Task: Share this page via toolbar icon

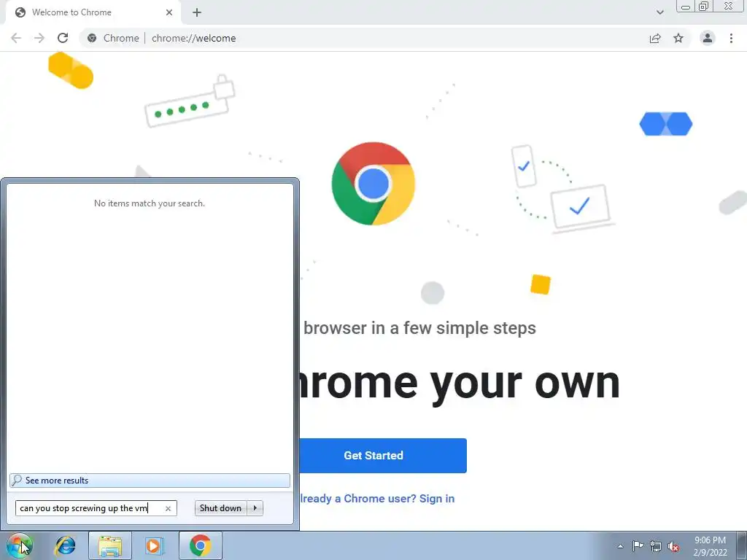Action: tap(655, 38)
